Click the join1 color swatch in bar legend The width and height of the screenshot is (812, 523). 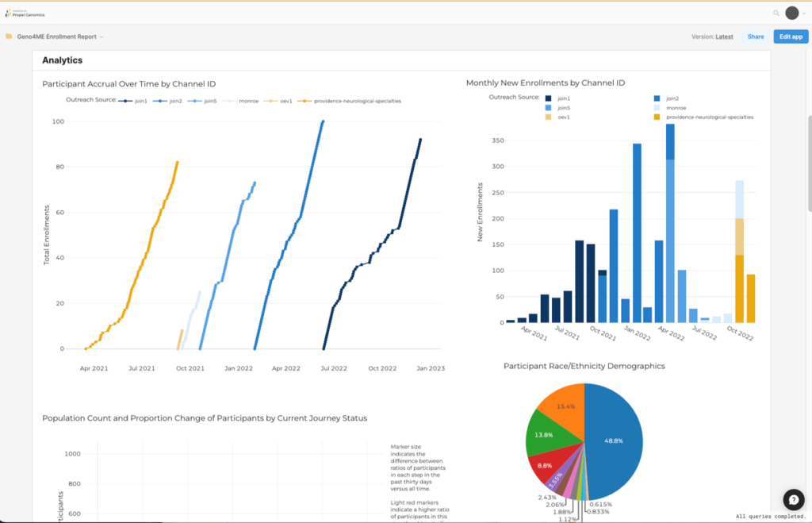548,98
